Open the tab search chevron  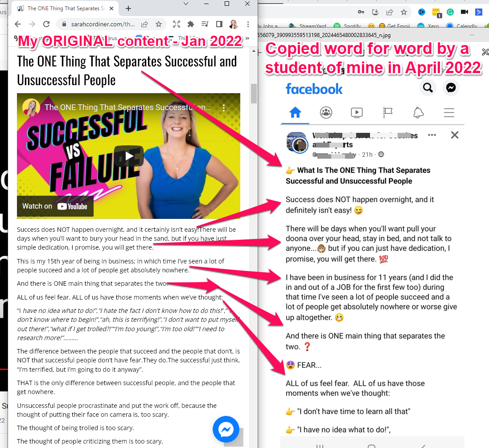[x=186, y=4]
